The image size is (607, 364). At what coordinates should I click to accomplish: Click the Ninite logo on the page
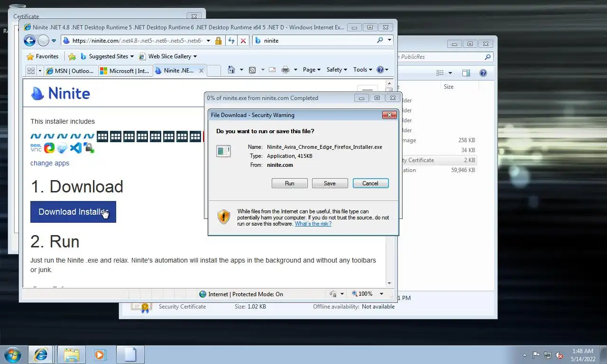click(60, 93)
